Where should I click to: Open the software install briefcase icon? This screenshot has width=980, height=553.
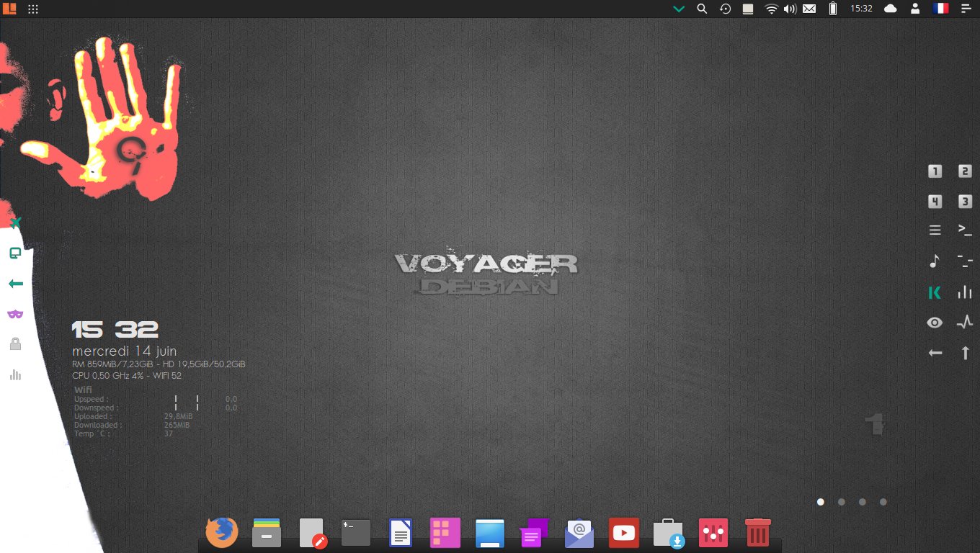[669, 534]
